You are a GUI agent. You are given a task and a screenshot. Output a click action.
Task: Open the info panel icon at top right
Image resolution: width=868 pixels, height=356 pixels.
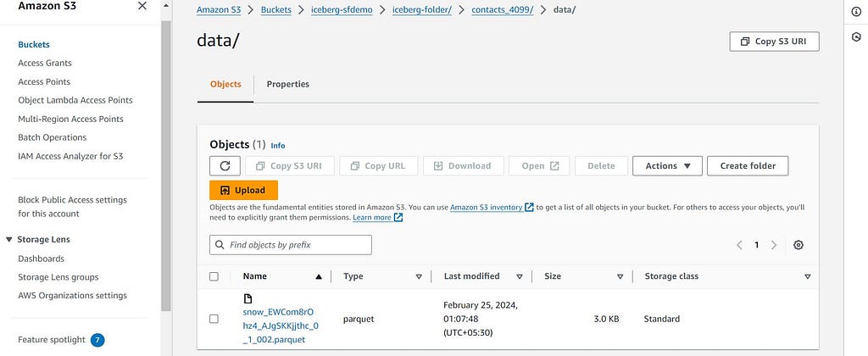[856, 12]
